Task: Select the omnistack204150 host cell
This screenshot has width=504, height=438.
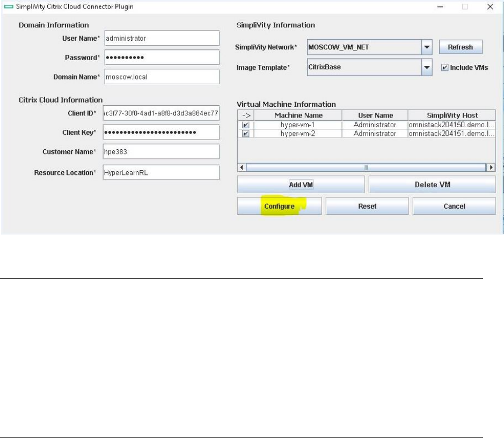Action: coord(451,125)
